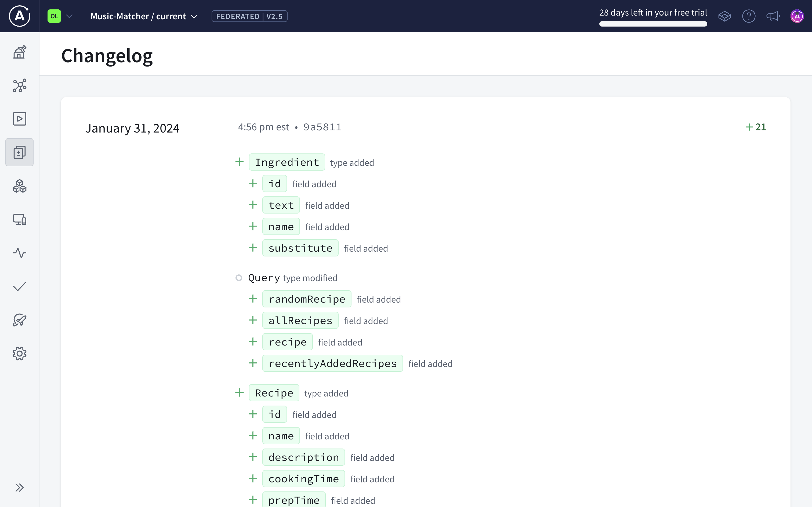Image resolution: width=812 pixels, height=507 pixels.
Task: Click the analytics/metrics icon in sidebar
Action: 20,253
